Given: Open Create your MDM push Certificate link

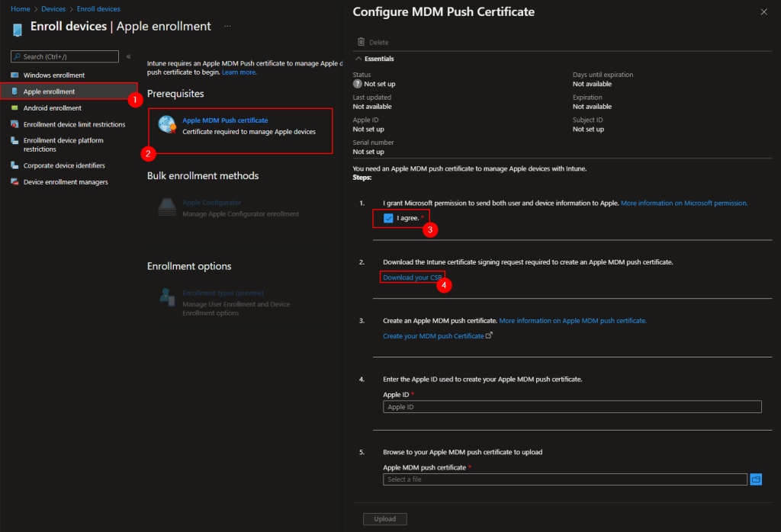Looking at the screenshot, I should pos(433,336).
